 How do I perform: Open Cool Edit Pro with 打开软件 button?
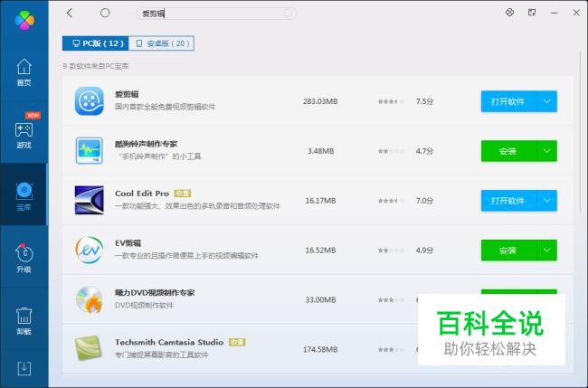point(509,201)
